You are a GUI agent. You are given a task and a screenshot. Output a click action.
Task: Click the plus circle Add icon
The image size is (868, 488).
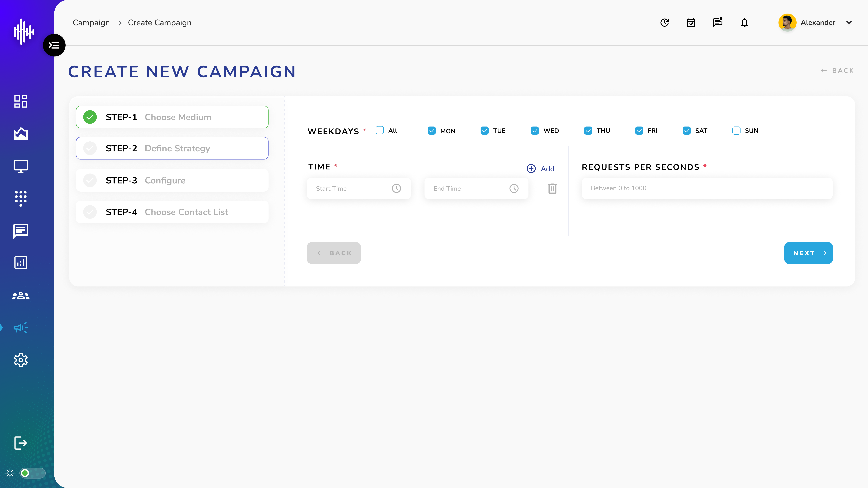pos(531,168)
